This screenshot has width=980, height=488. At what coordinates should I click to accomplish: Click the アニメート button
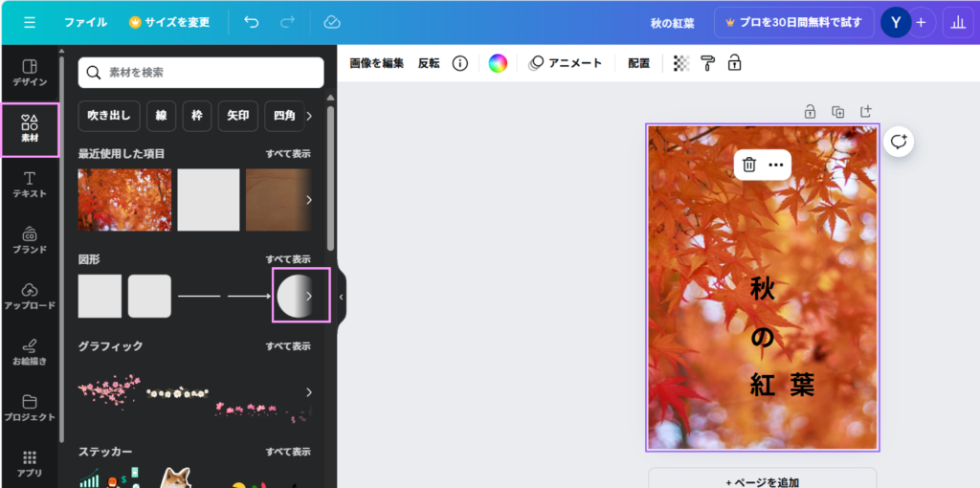[x=566, y=63]
